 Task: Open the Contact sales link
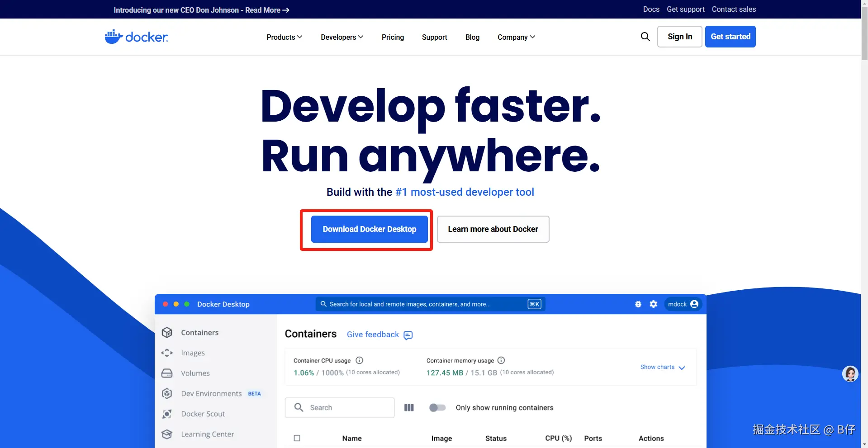(x=734, y=9)
